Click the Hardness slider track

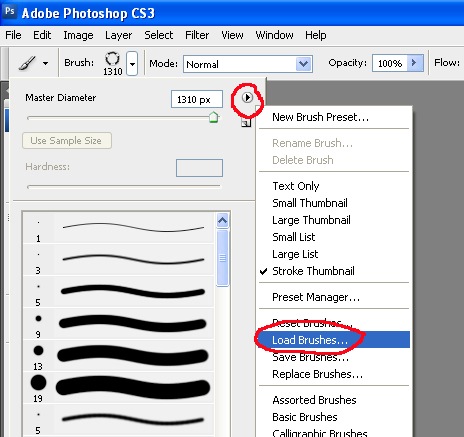pyautogui.click(x=124, y=187)
